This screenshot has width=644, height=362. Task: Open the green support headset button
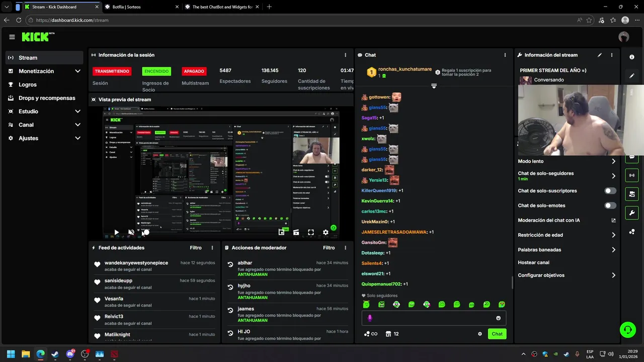click(628, 330)
